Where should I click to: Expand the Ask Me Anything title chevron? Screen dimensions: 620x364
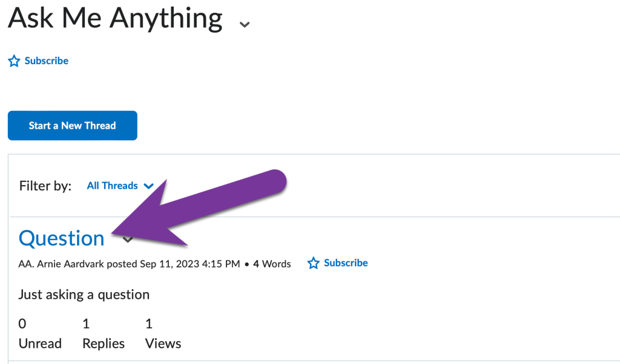[244, 24]
